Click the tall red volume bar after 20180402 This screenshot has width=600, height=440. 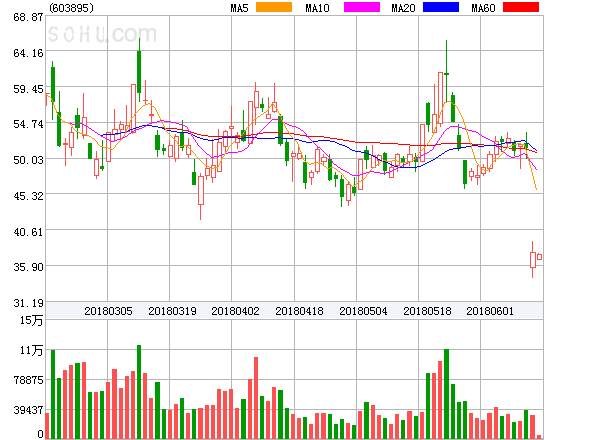[256, 398]
